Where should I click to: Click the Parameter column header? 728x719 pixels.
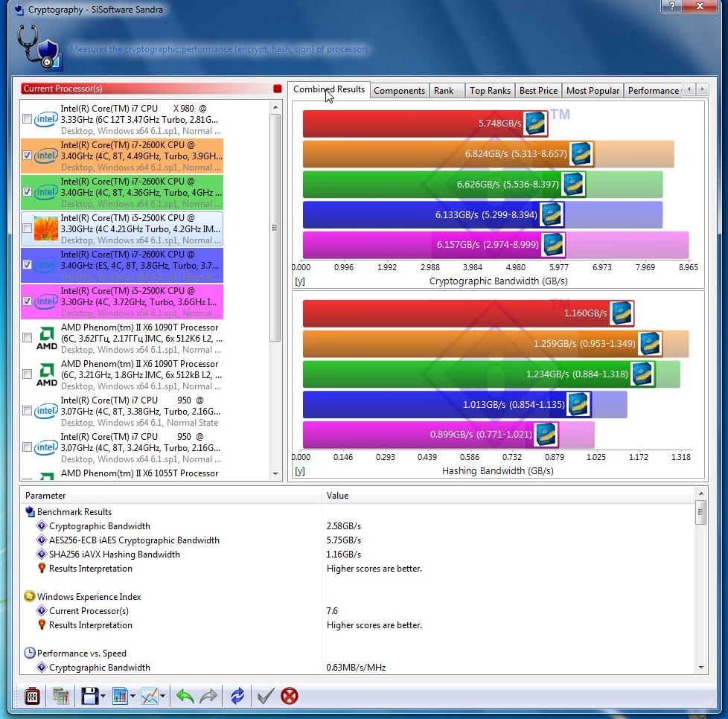171,495
